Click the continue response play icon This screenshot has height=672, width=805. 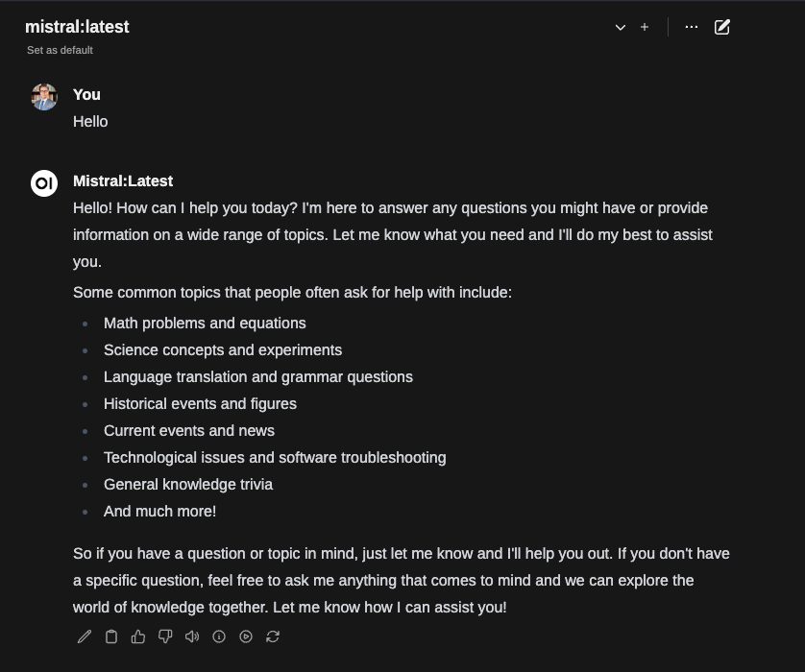tap(246, 636)
